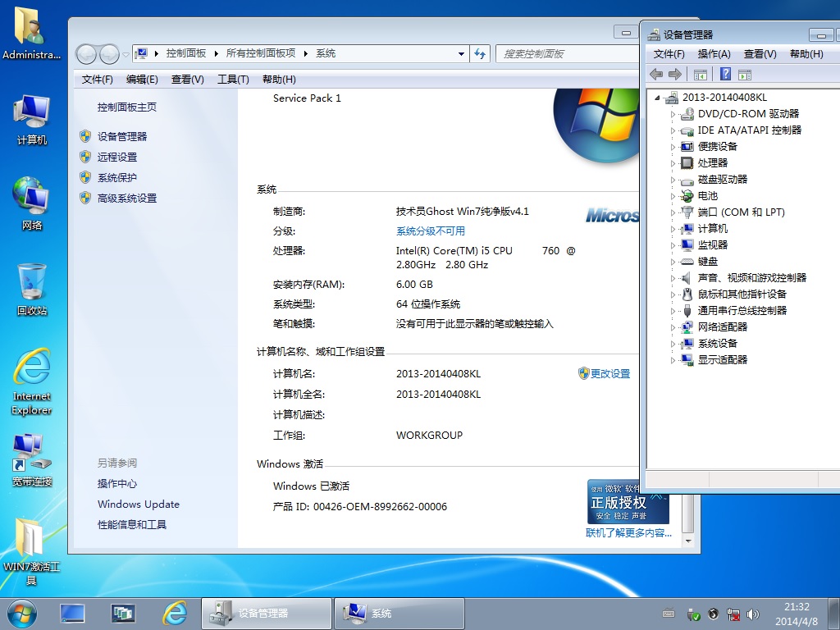This screenshot has height=630, width=840.
Task: Open 操作(A) menu in Device Manager
Action: 714,53
